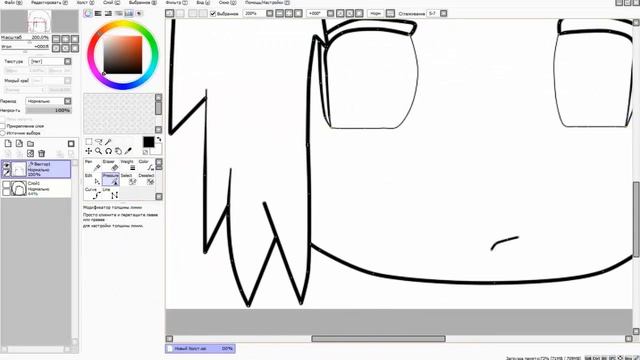Hide the Вектор1 layer eye icon
The image size is (640, 360).
[x=6, y=165]
